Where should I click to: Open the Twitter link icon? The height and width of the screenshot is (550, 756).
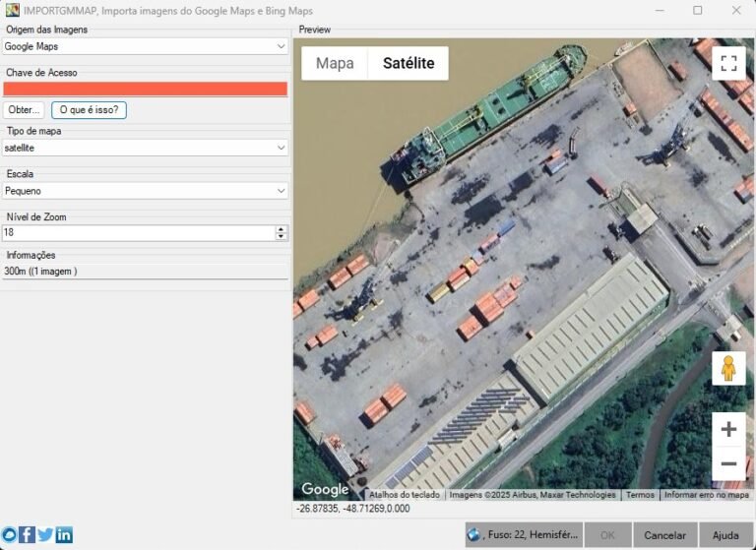coord(45,534)
